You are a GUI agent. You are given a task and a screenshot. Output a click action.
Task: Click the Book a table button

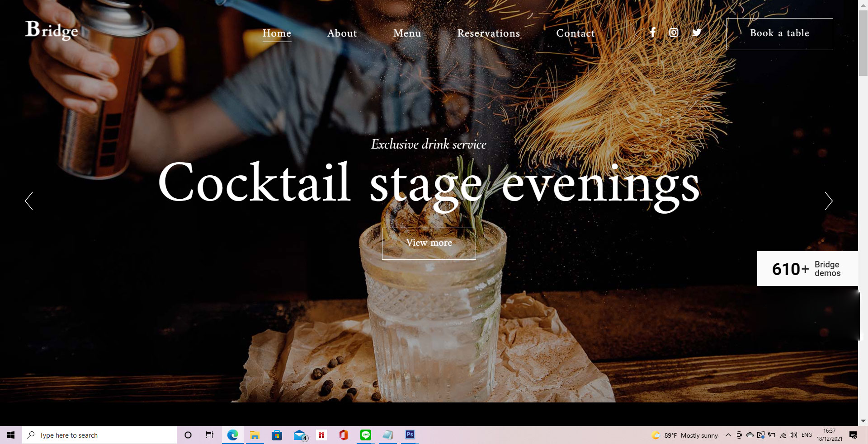coord(780,34)
